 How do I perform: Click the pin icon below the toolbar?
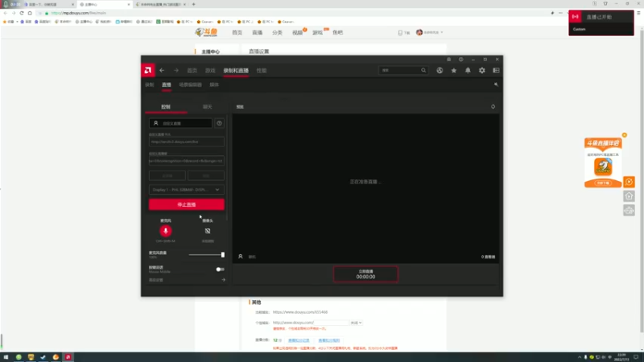coord(496,84)
